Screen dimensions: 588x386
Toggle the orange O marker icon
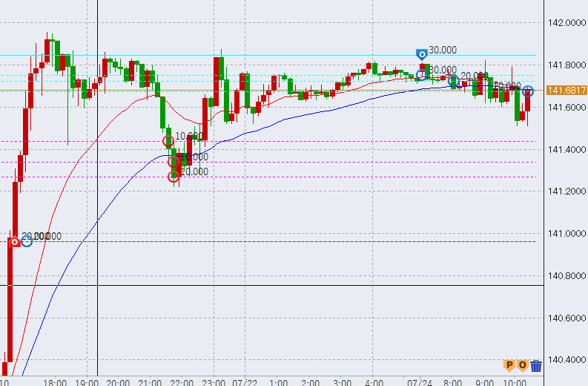[x=522, y=364]
